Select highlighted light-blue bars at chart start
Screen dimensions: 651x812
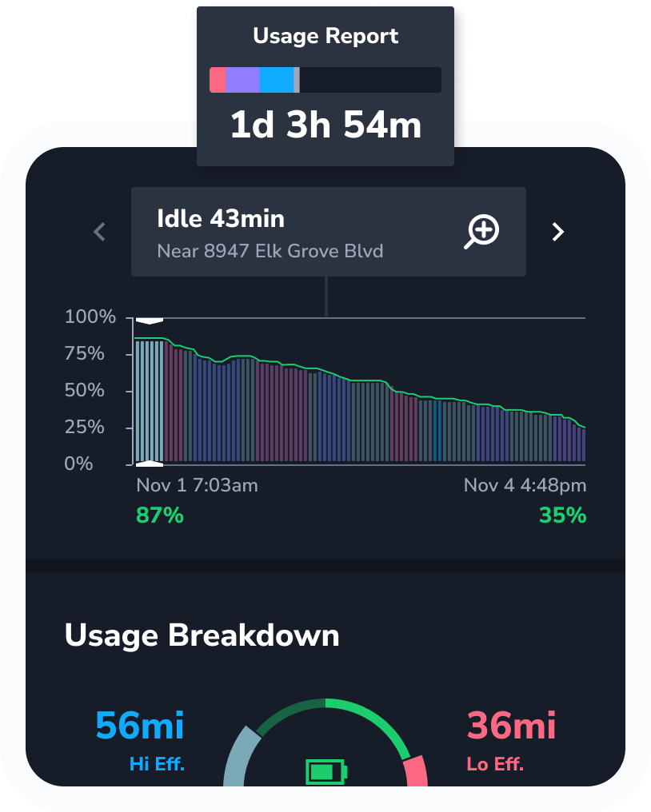[150, 400]
